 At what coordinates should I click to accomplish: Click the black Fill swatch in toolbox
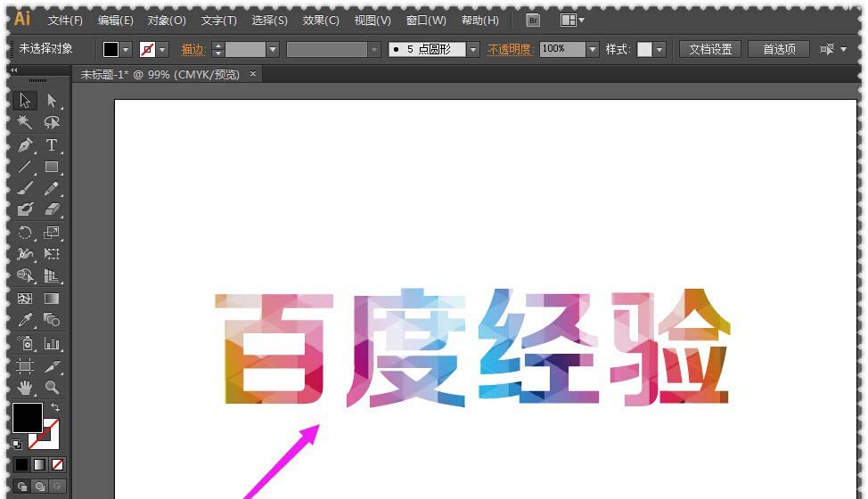[28, 418]
